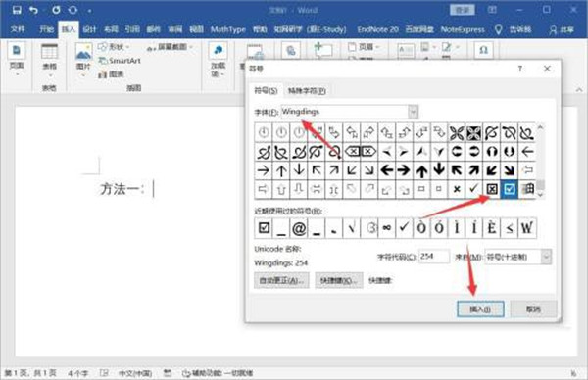Collapse the ribbon with the chevron

tap(579, 89)
